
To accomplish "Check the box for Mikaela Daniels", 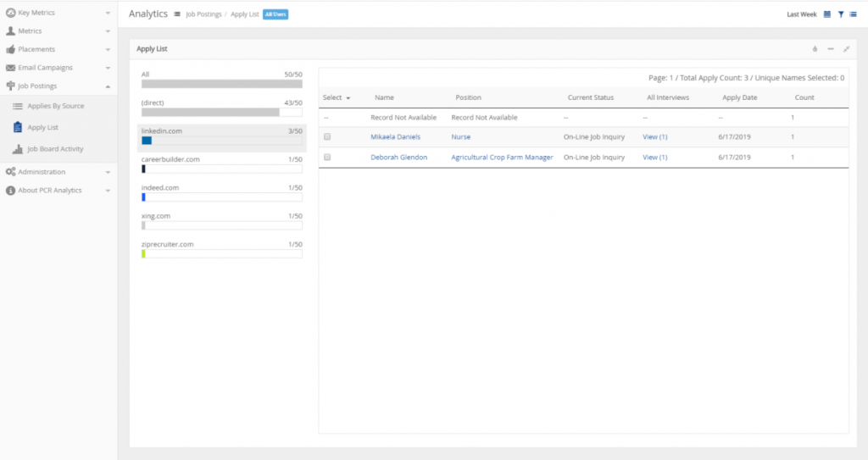I will (327, 136).
